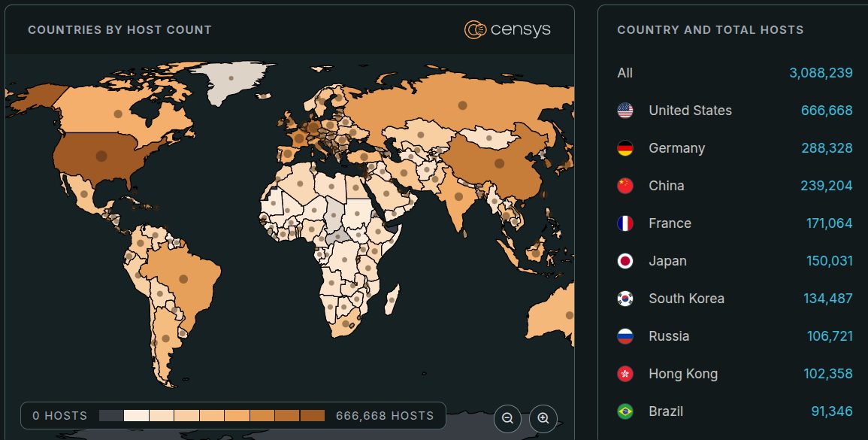The height and width of the screenshot is (440, 868).
Task: Select United States in the country list
Action: click(734, 111)
